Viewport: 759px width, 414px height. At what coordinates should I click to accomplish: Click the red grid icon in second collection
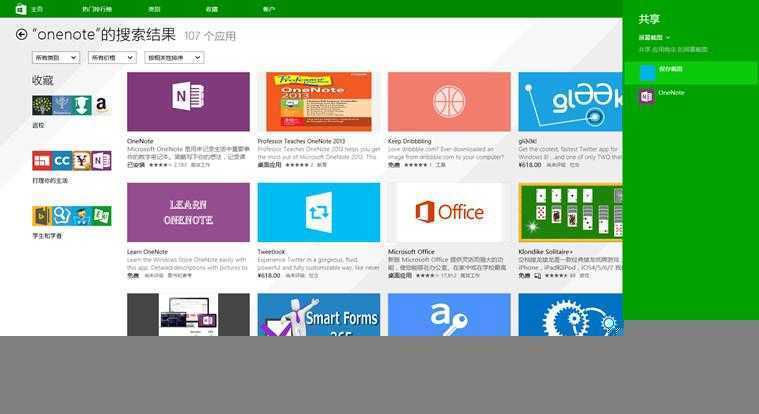42,161
